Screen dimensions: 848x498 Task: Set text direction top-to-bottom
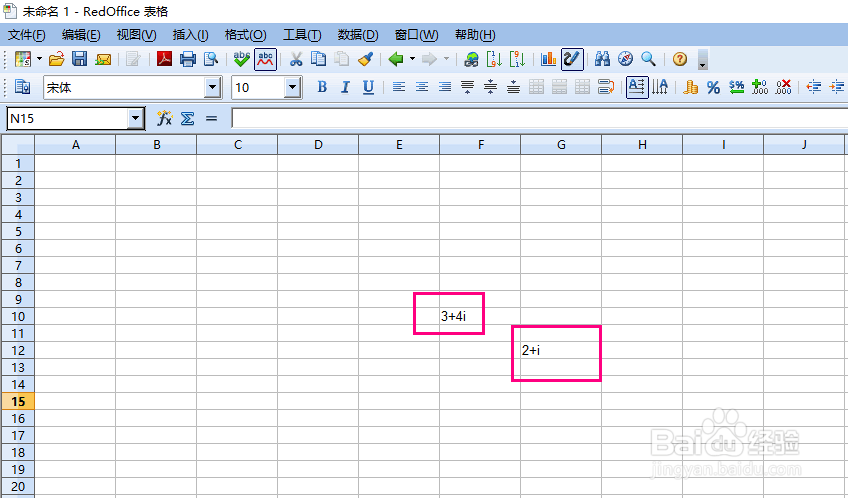(660, 87)
